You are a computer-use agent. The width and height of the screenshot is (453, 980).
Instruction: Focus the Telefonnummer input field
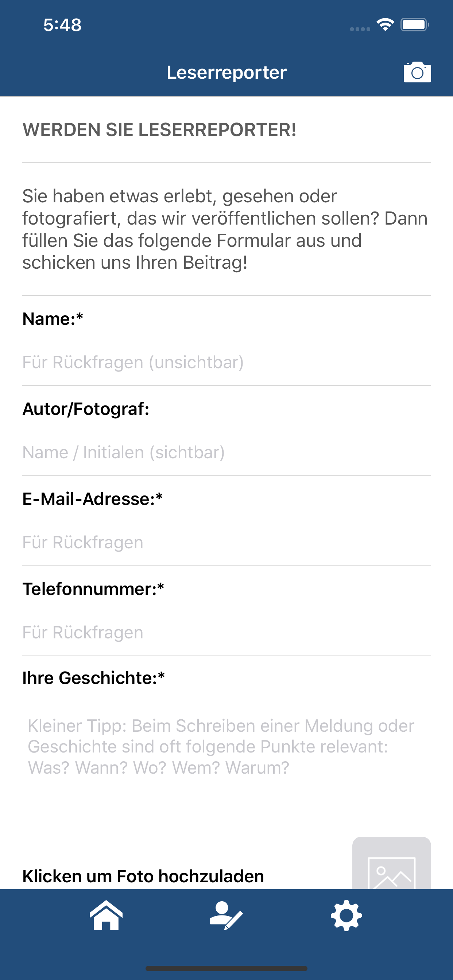[x=226, y=632]
